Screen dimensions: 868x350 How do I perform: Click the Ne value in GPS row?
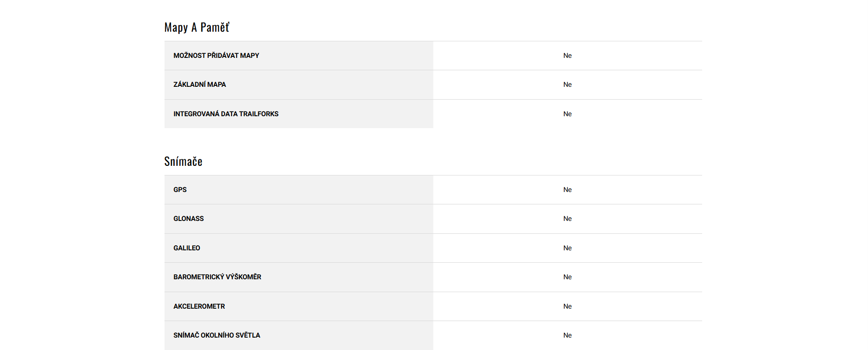point(567,190)
